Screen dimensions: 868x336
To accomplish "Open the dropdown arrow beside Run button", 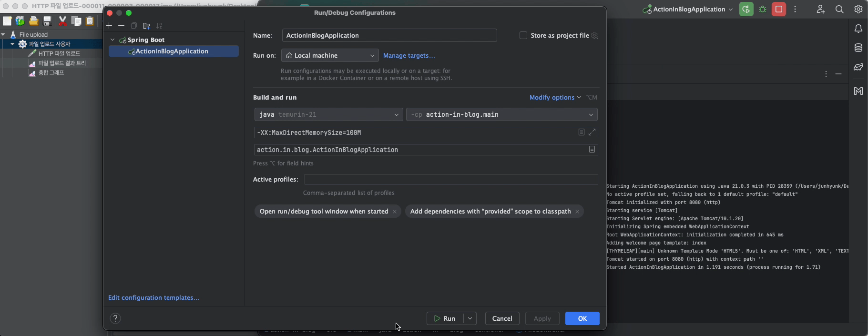I will [470, 318].
